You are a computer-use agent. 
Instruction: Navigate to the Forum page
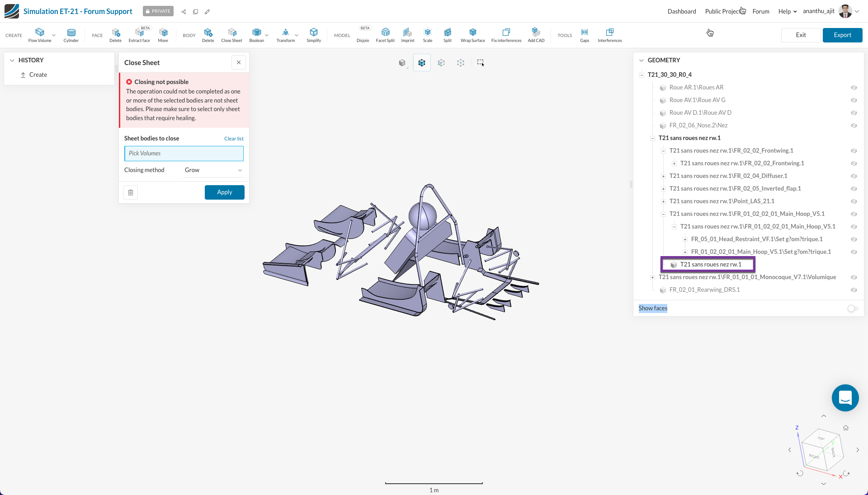pos(760,11)
